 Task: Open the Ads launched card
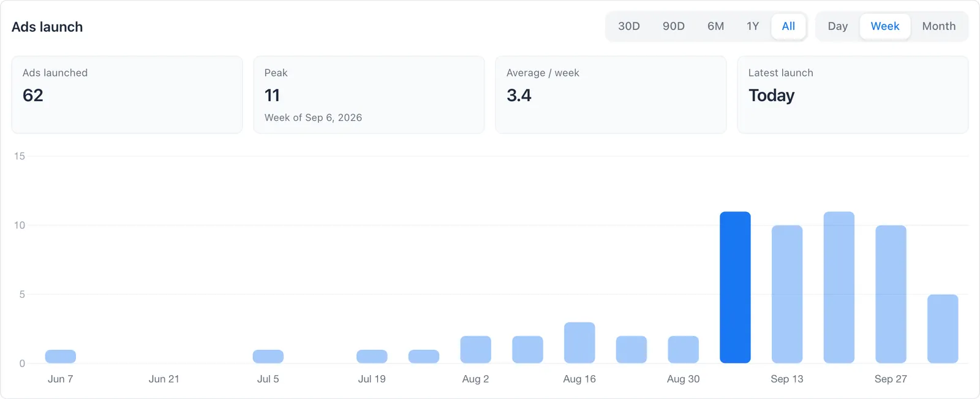click(127, 94)
